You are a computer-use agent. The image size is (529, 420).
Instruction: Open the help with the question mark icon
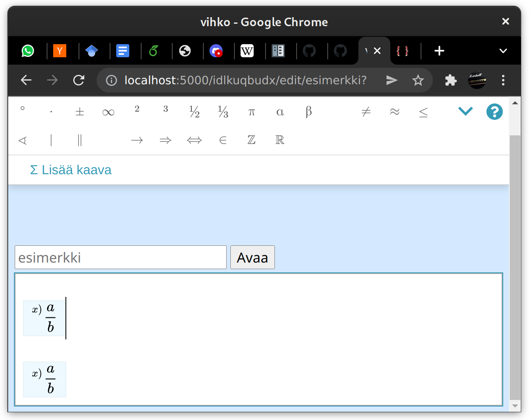(x=494, y=111)
